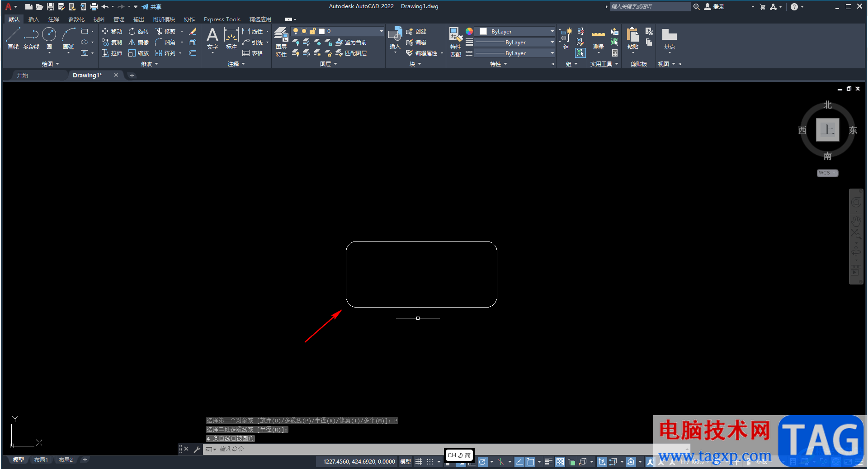This screenshot has height=469, width=868.
Task: Click 置为当前 (Make Current) layer button
Action: point(351,42)
